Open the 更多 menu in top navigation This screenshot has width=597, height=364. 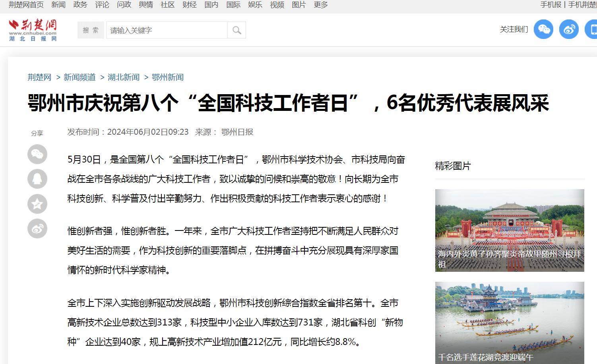(x=321, y=5)
